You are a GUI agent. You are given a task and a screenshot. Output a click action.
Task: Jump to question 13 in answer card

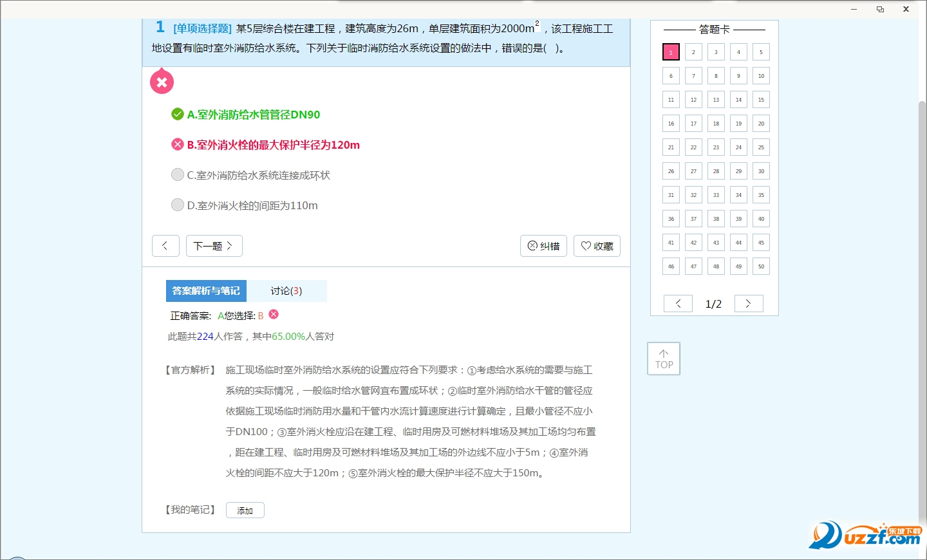716,100
